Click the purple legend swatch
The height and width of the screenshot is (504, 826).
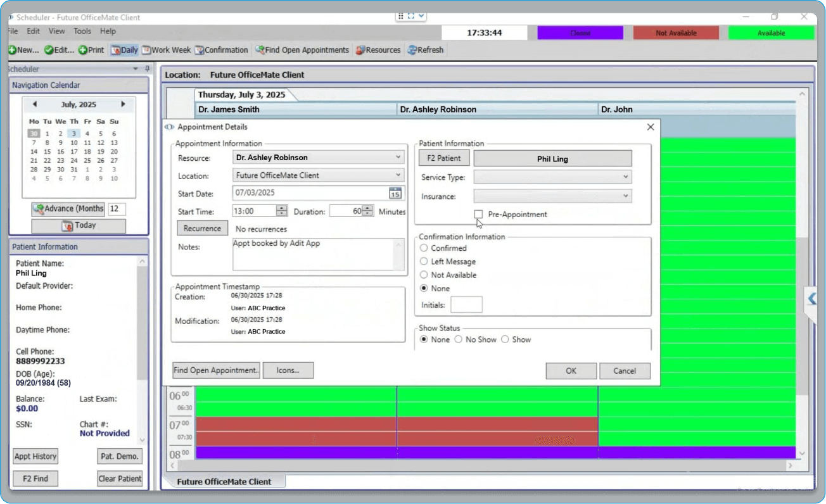coord(580,33)
